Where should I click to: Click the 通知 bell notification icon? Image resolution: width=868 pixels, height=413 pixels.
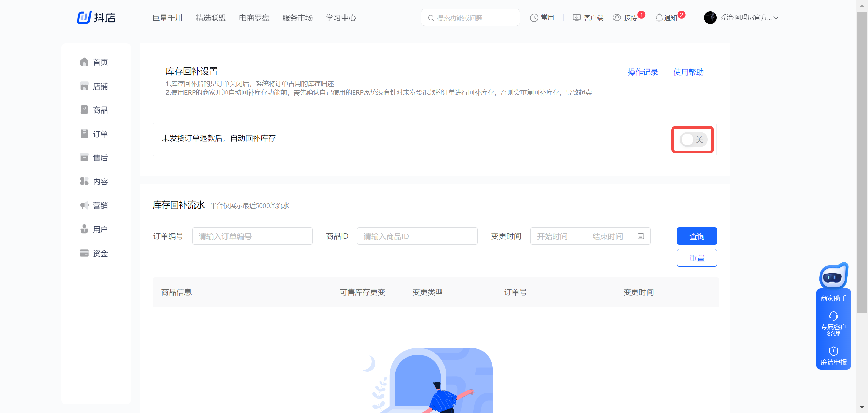pyautogui.click(x=659, y=18)
